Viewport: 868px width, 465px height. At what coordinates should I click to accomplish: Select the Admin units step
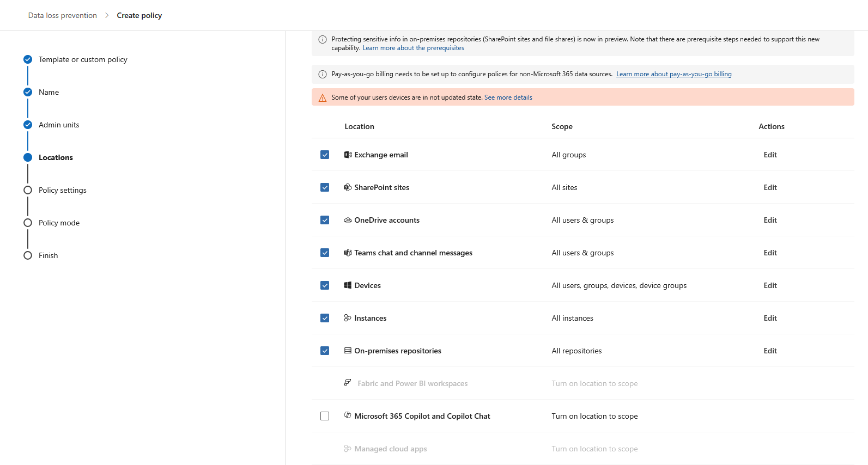pos(59,125)
